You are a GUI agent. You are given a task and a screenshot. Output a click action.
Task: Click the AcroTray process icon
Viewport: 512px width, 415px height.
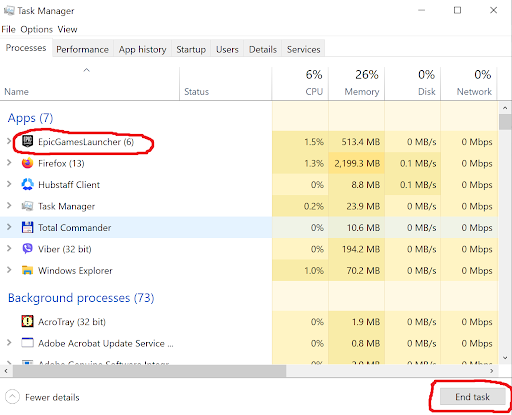pyautogui.click(x=27, y=321)
